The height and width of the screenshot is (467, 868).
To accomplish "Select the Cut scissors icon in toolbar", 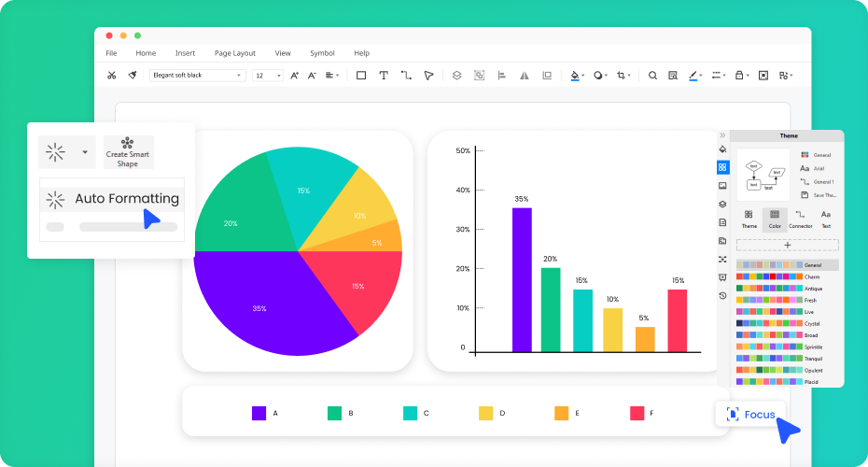I will coord(111,76).
